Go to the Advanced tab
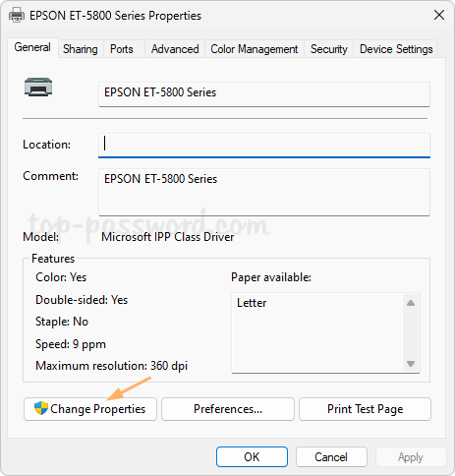Image resolution: width=455 pixels, height=476 pixels. pos(175,49)
